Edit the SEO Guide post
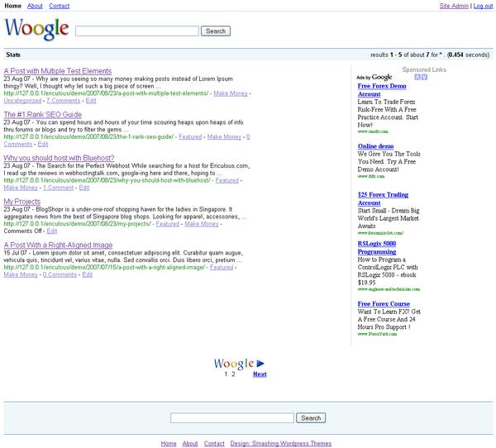Image resolution: width=496 pixels, height=448 pixels. (43, 144)
